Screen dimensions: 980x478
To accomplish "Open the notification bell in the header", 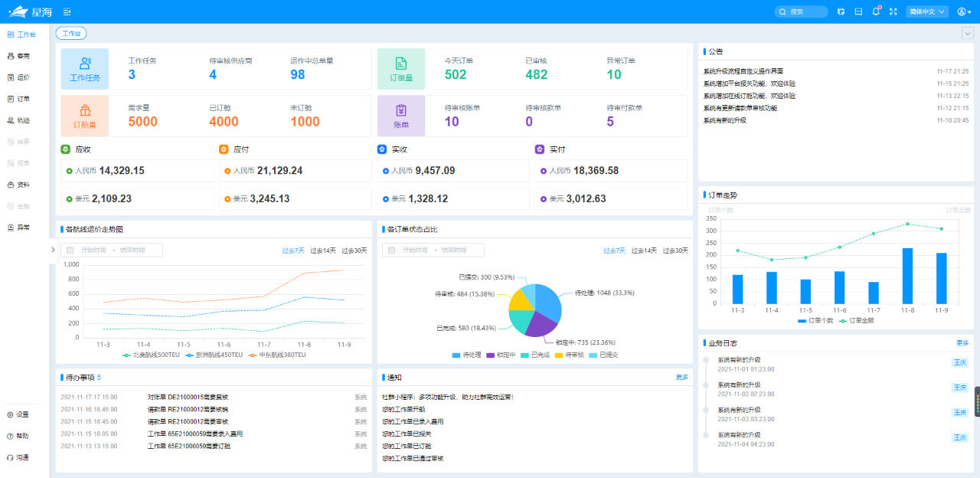I will coord(876,11).
